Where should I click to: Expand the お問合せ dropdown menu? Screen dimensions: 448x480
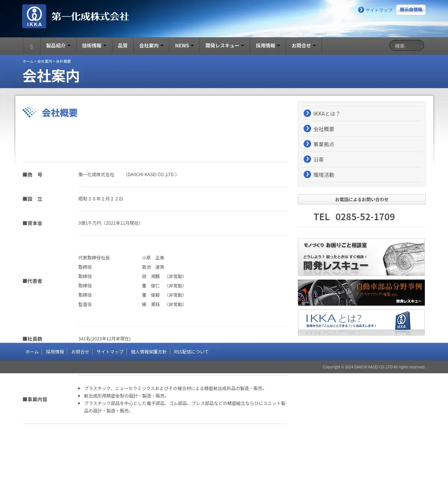coord(304,46)
